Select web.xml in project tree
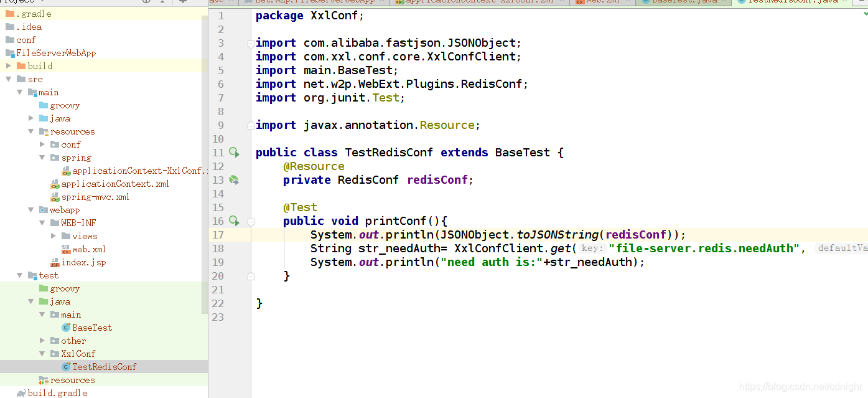The height and width of the screenshot is (398, 868). coord(89,249)
